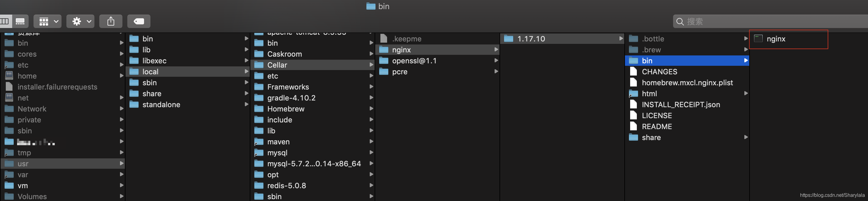The height and width of the screenshot is (201, 868).
Task: Open the var alias folder
Action: [63, 175]
